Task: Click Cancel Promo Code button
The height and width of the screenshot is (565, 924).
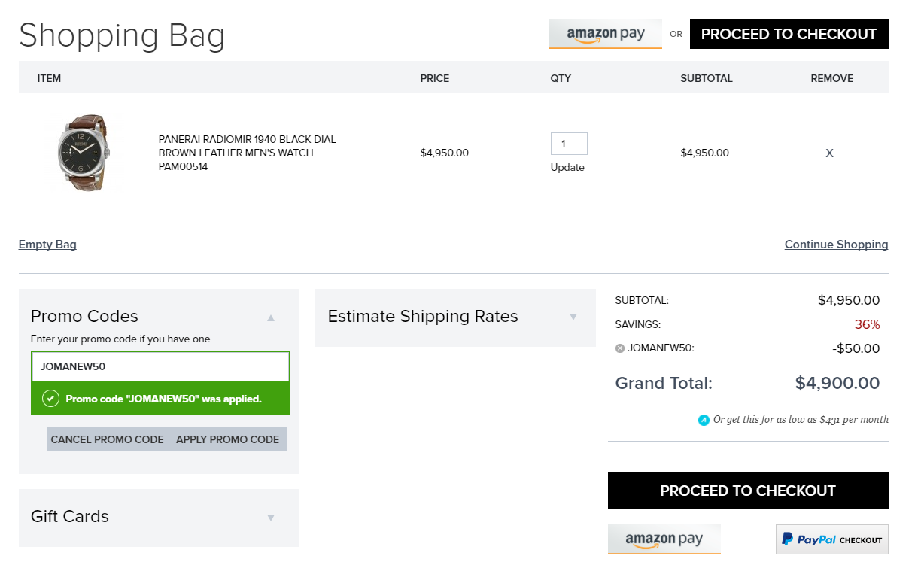Action: (108, 439)
